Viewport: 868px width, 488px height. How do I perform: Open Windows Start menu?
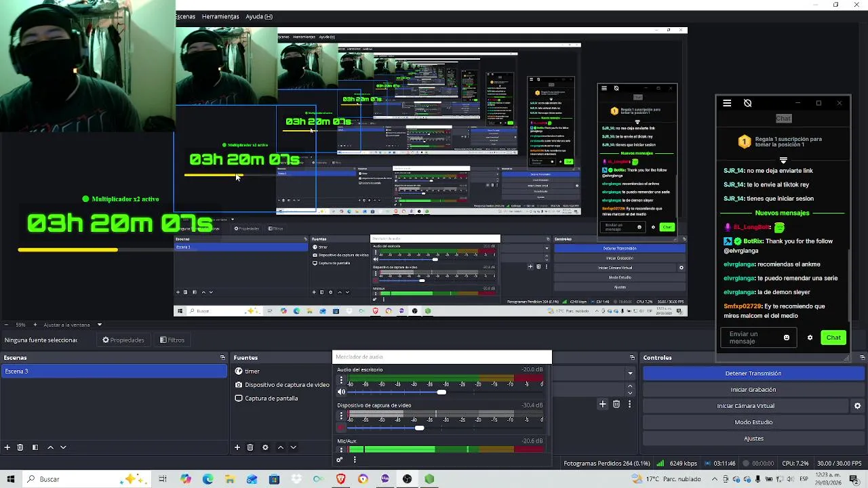pyautogui.click(x=10, y=479)
